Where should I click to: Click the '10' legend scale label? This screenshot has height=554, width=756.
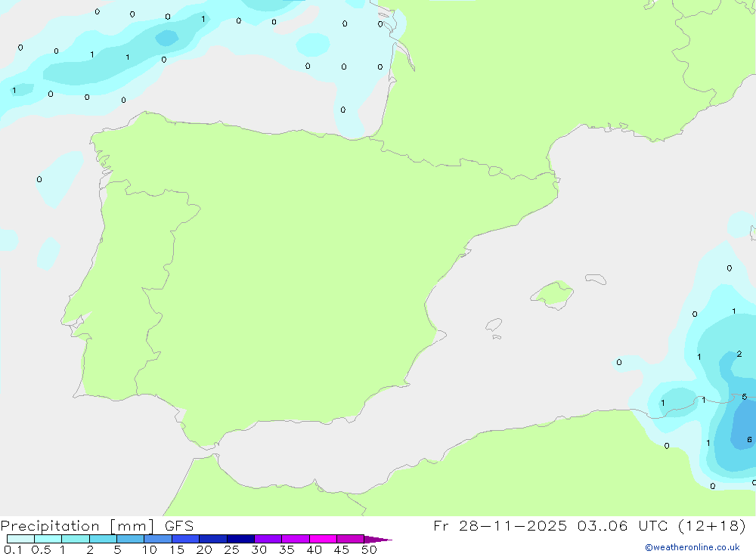(149, 549)
